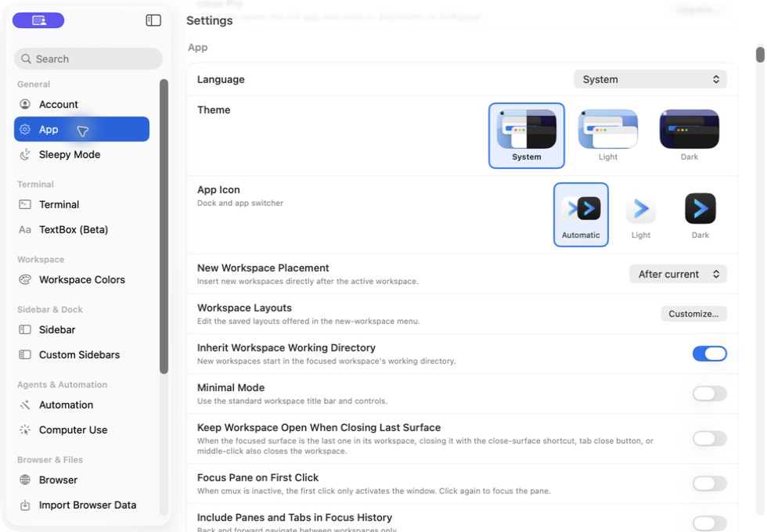Select the Dark theme thumbnail
767x532 pixels.
point(690,135)
